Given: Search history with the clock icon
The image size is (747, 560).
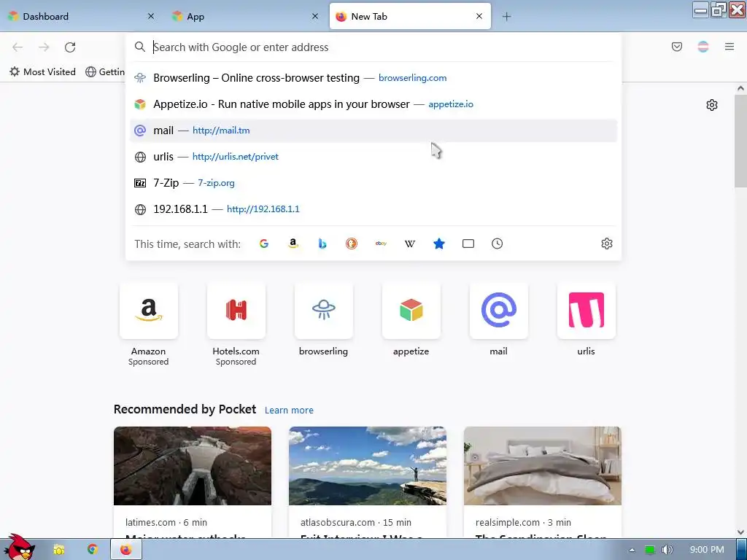Looking at the screenshot, I should pos(497,244).
